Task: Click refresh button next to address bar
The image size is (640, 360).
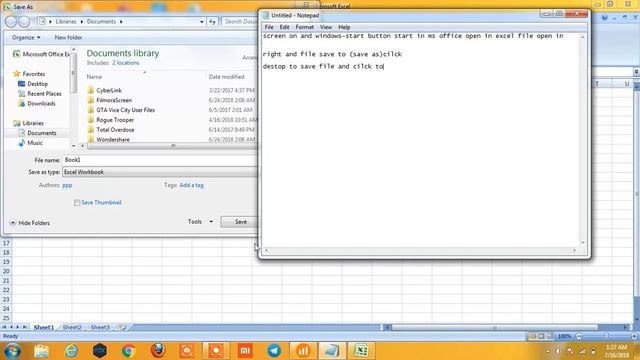Action: click(x=212, y=22)
